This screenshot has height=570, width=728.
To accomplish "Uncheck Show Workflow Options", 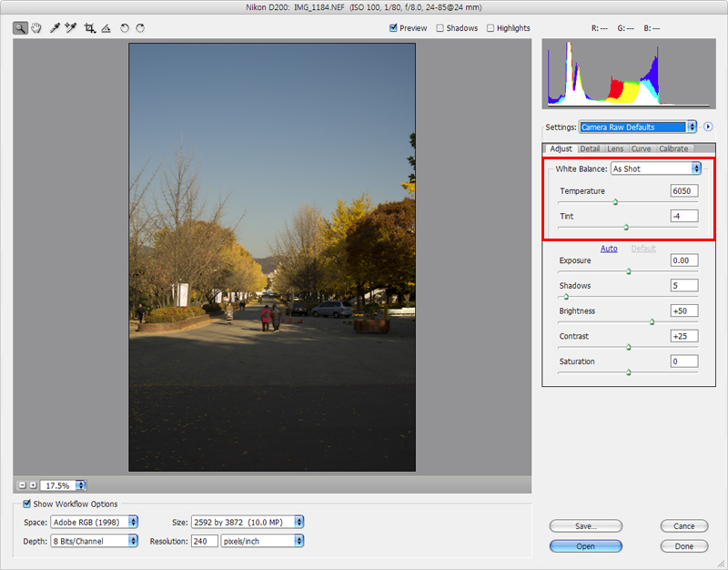I will coord(26,504).
